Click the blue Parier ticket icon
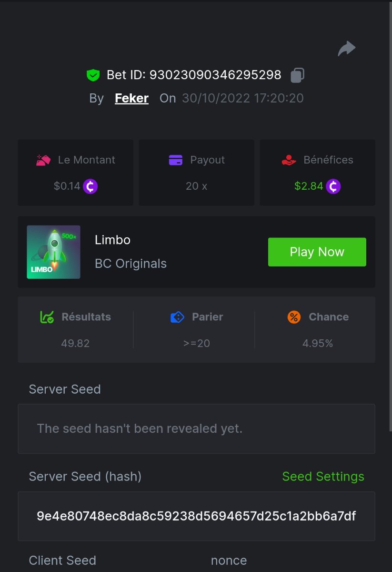Image resolution: width=392 pixels, height=572 pixels. click(x=177, y=317)
